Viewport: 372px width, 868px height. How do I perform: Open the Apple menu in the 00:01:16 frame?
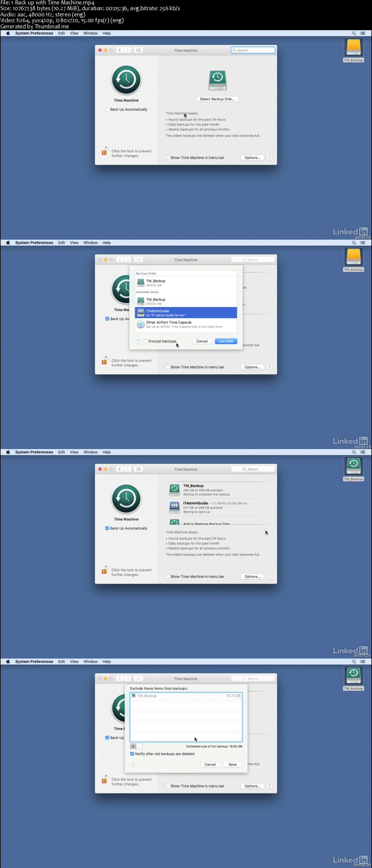[8, 33]
